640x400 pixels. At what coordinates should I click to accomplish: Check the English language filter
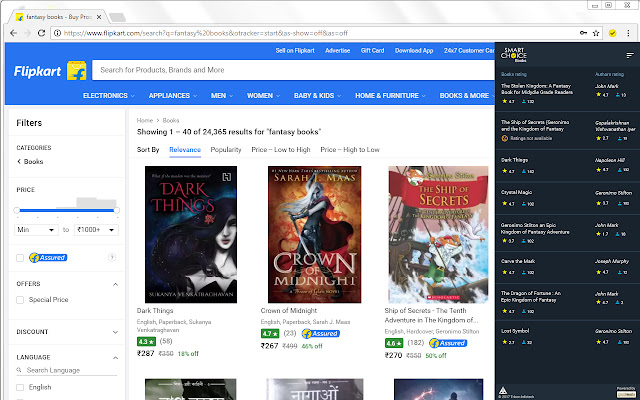coord(21,387)
